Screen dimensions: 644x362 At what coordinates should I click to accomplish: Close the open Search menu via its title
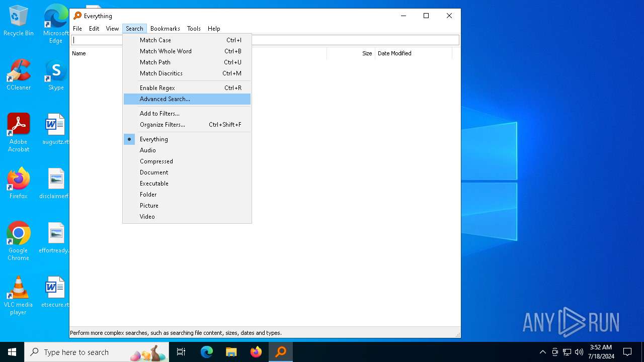[134, 29]
